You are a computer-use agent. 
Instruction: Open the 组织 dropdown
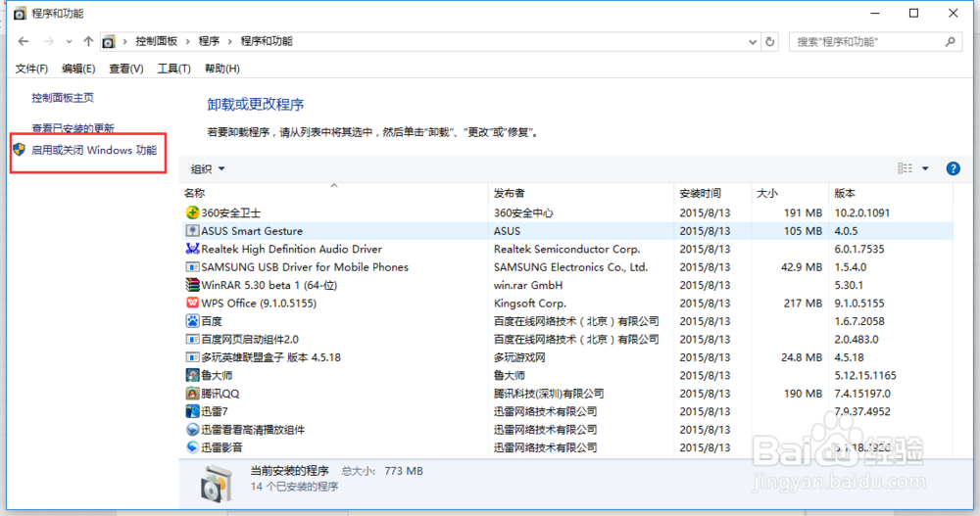208,168
